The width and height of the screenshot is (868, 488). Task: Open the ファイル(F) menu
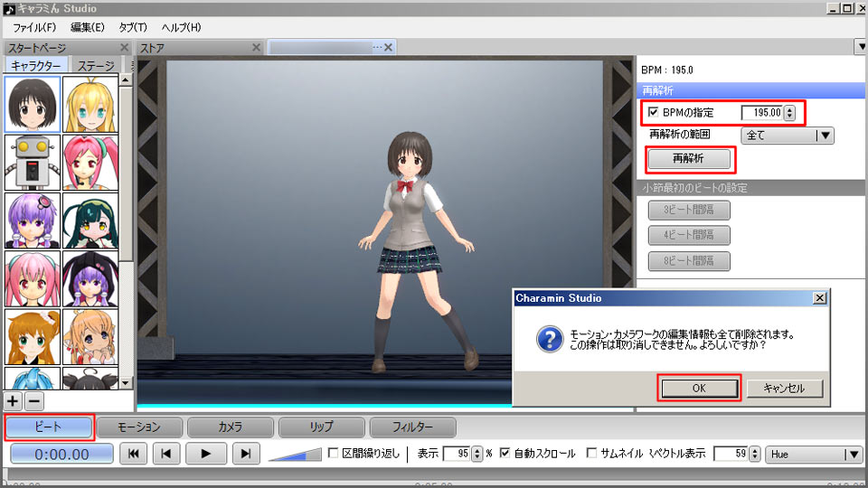click(34, 27)
